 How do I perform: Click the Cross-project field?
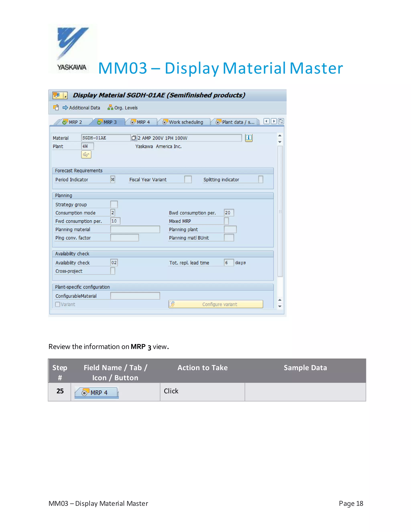(x=113, y=271)
